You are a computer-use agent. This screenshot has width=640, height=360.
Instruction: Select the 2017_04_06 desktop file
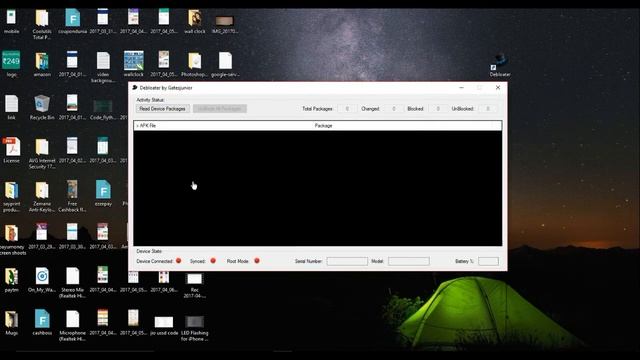click(164, 282)
